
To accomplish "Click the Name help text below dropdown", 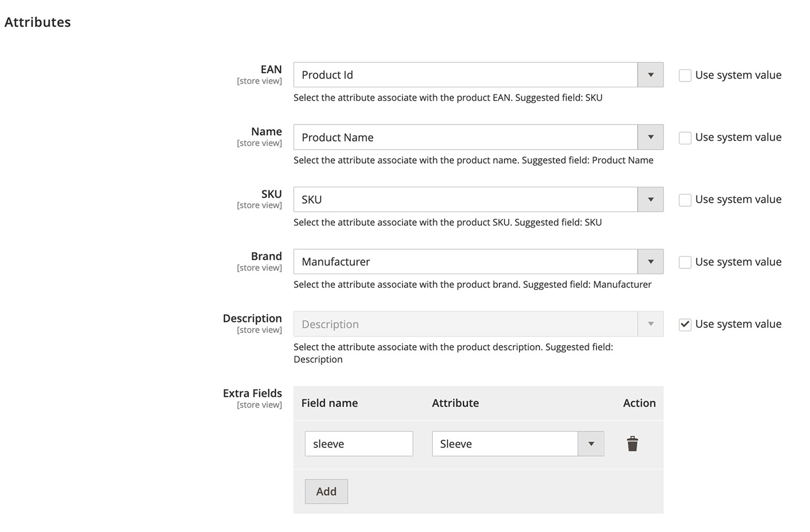I will (474, 160).
